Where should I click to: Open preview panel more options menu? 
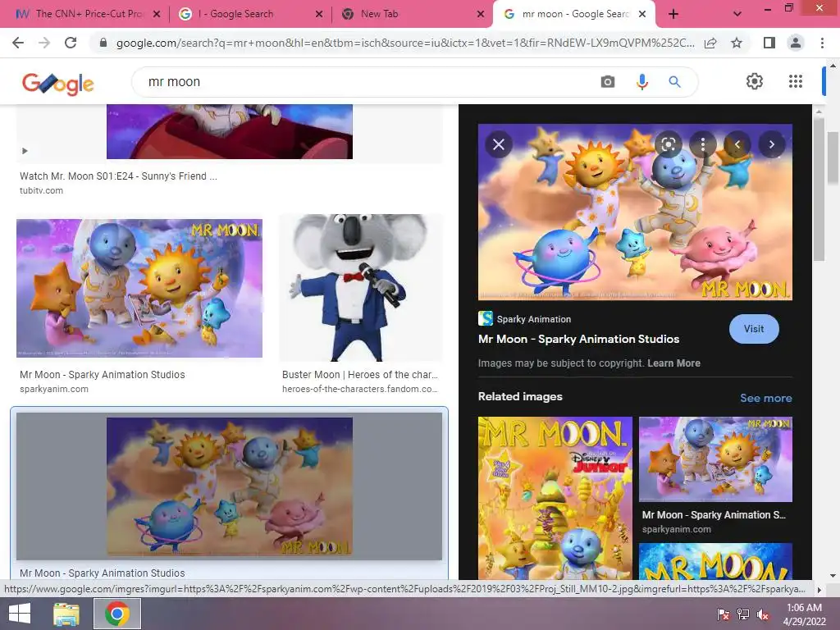[x=703, y=144]
